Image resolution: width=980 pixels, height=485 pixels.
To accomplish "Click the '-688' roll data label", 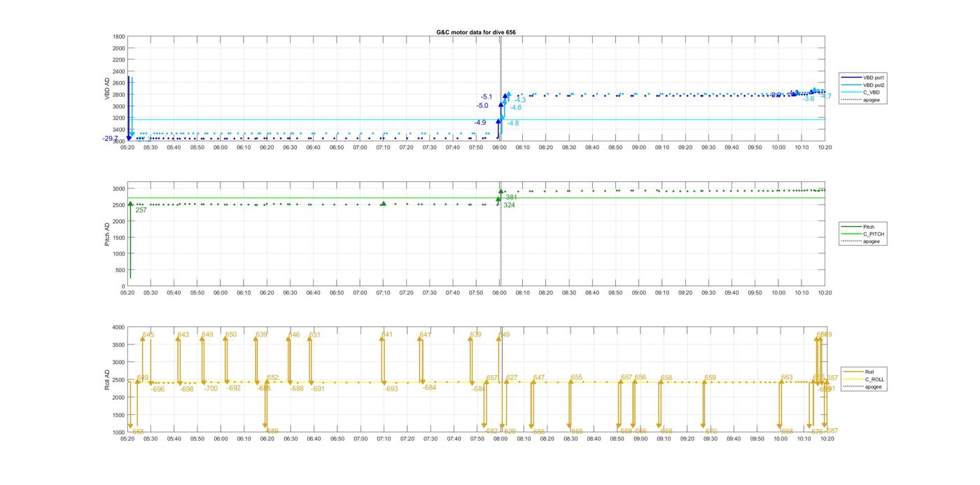I will pyautogui.click(x=297, y=388).
